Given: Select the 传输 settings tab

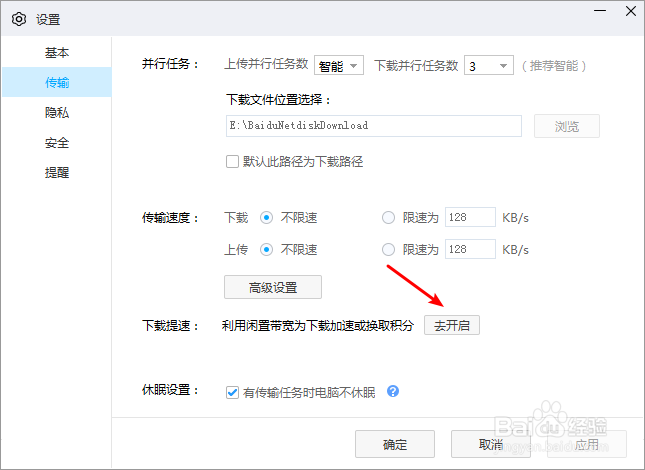Looking at the screenshot, I should coord(57,82).
